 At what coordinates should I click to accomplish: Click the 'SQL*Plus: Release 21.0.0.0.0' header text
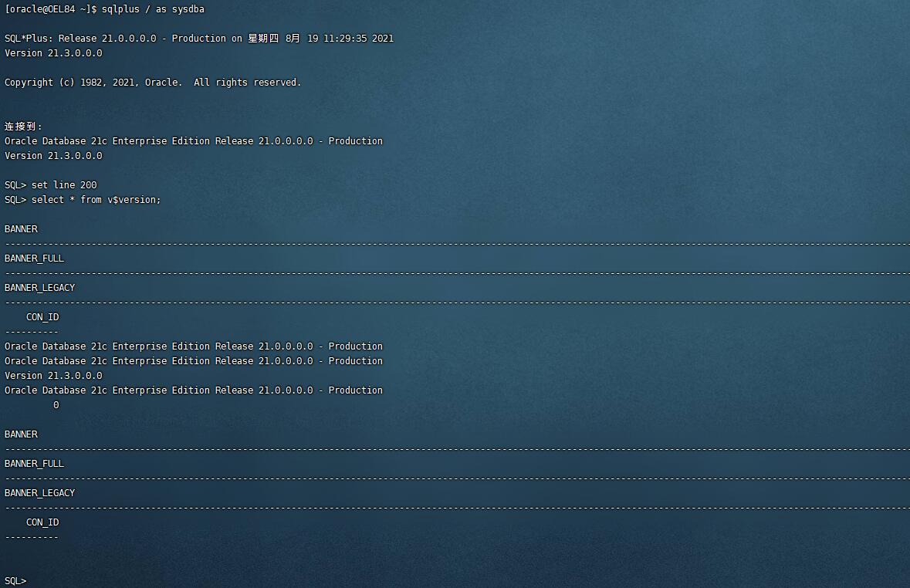pyautogui.click(x=80, y=39)
